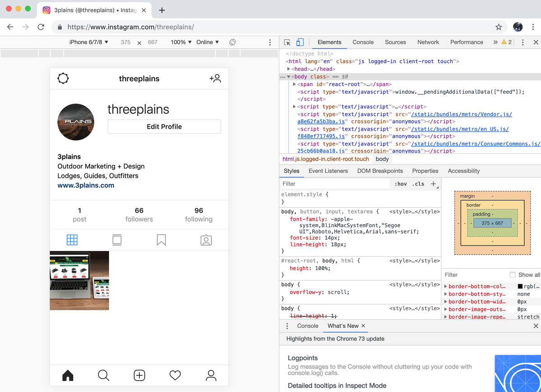Add a new style rule

(x=434, y=184)
